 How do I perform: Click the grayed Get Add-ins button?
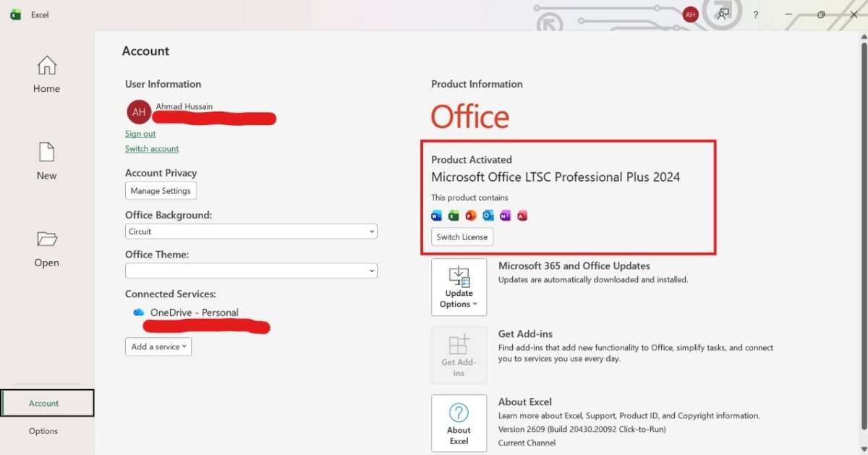(x=459, y=354)
